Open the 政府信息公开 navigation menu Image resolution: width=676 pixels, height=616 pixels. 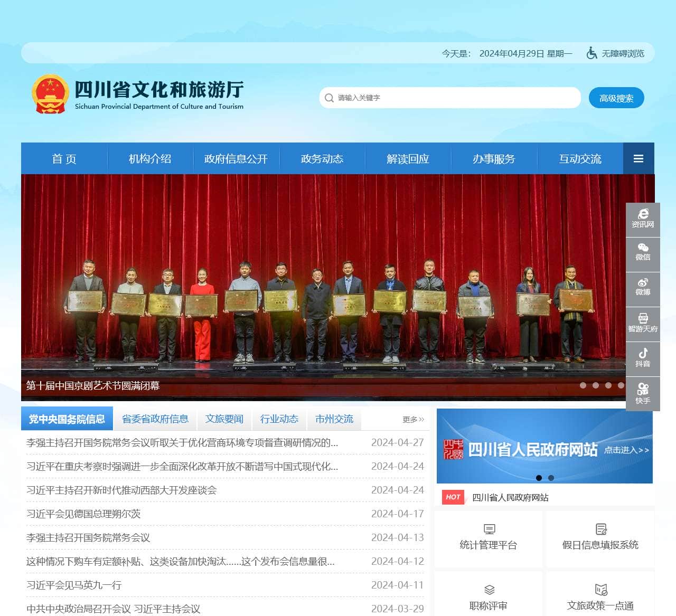point(236,159)
